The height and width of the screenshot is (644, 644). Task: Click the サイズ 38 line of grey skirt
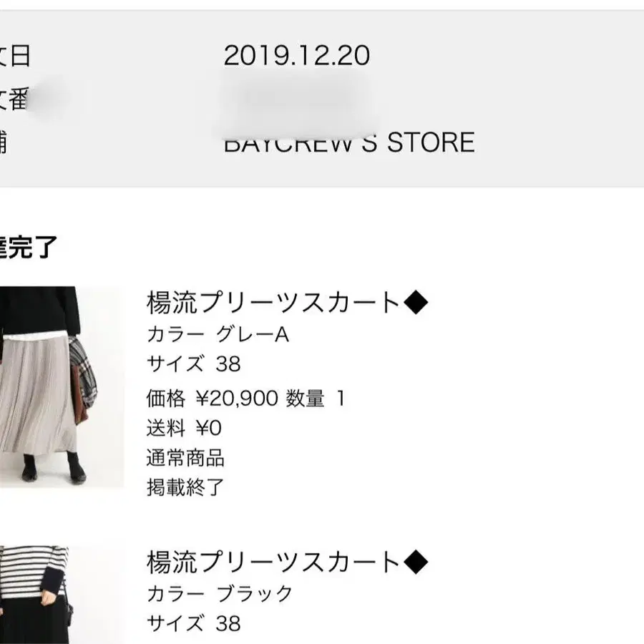click(193, 364)
